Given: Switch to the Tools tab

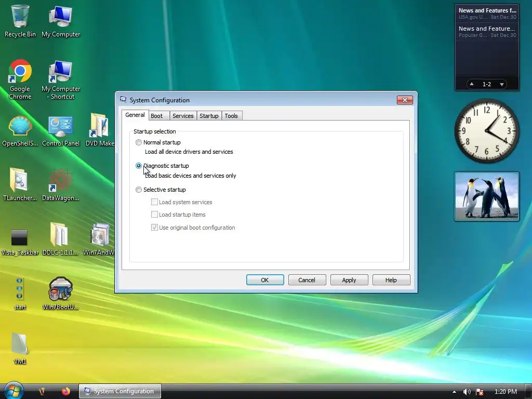Looking at the screenshot, I should click(x=231, y=116).
